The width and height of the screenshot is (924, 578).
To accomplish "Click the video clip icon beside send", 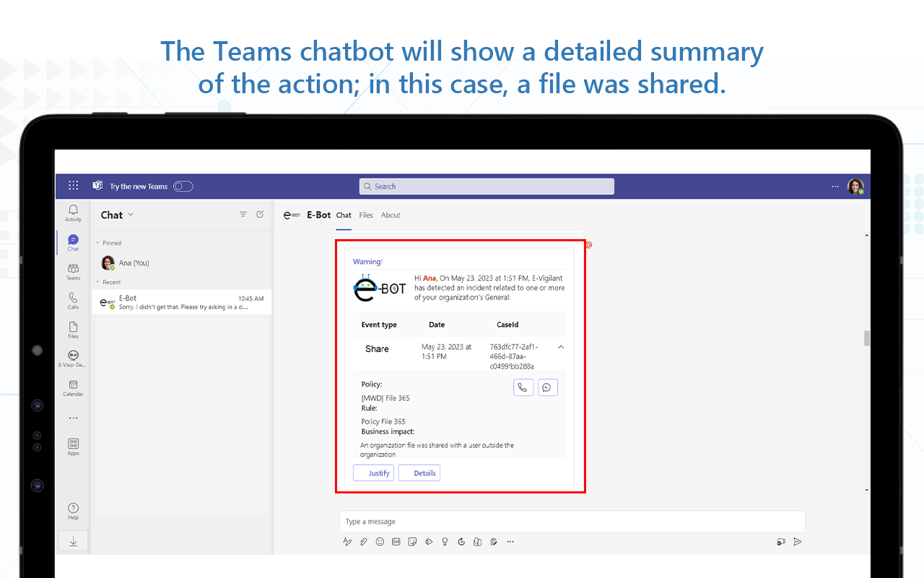I will coord(781,541).
